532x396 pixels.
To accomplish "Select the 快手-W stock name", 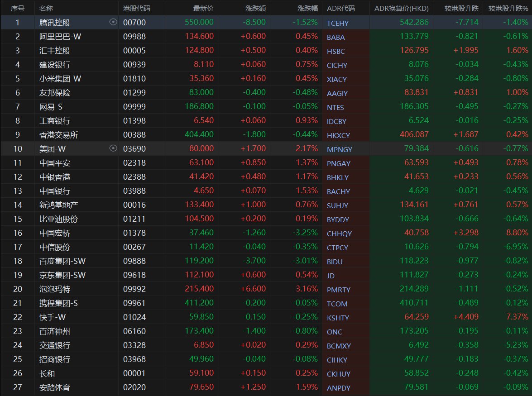I will click(53, 317).
